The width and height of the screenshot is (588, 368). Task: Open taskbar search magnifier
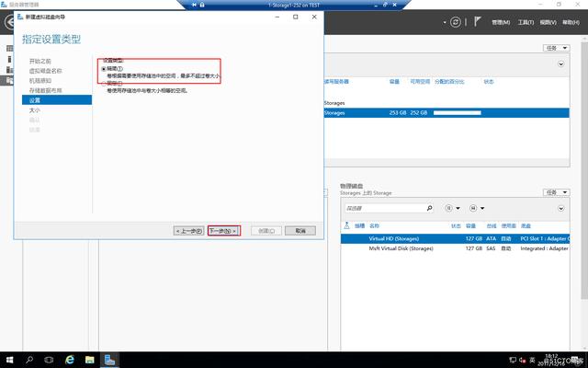29,360
